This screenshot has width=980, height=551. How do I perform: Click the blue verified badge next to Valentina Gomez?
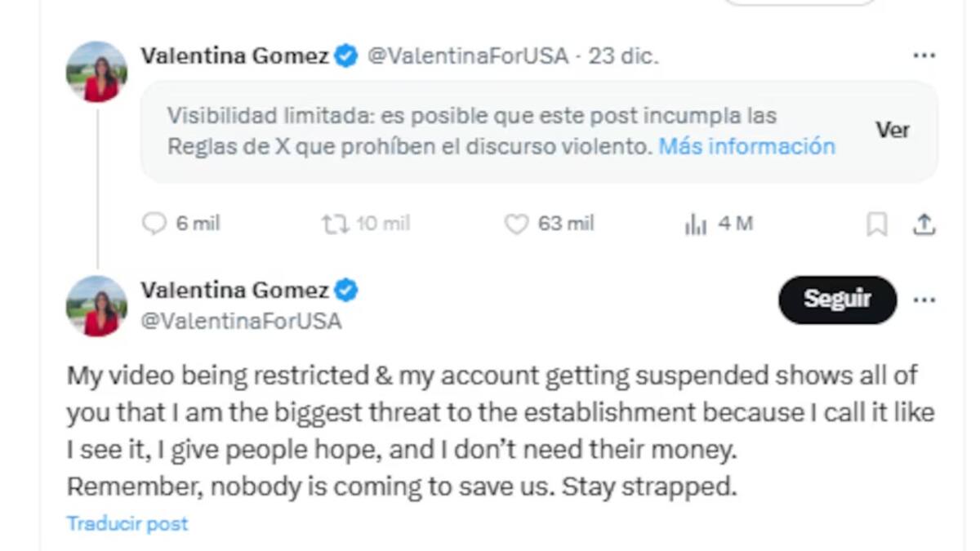pos(345,56)
